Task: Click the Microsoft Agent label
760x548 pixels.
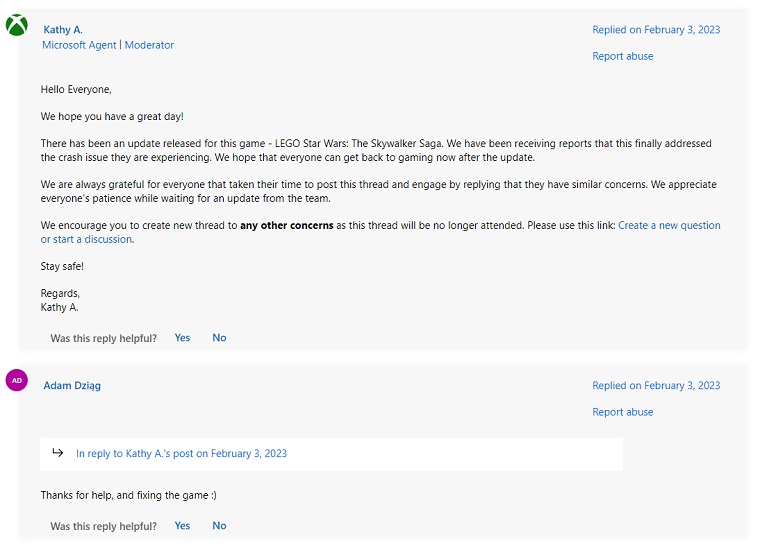Action: point(79,45)
